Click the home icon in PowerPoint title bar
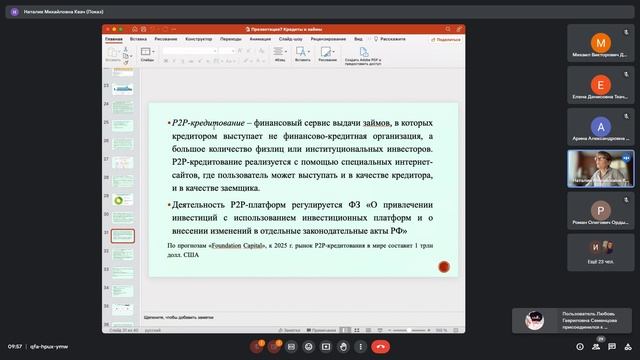 (x=134, y=29)
